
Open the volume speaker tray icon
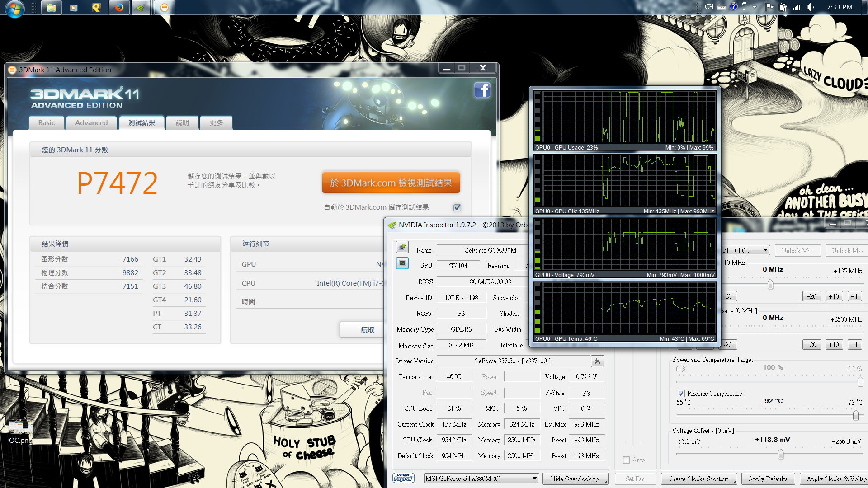[811, 7]
